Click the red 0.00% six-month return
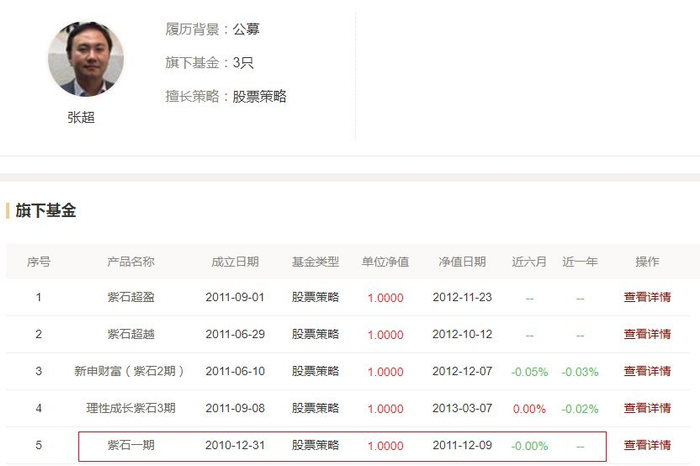This screenshot has height=466, width=700. coord(529,409)
